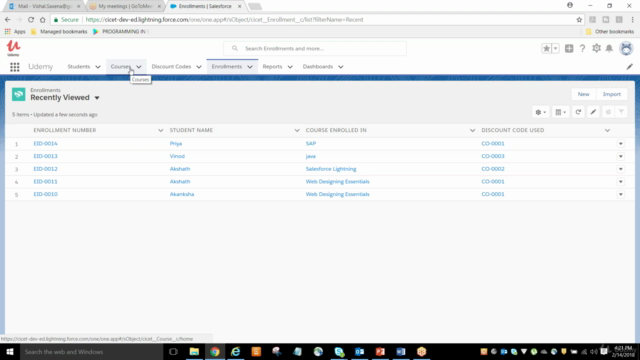This screenshot has height=360, width=640.
Task: Open student Akanksha record
Action: 182,194
